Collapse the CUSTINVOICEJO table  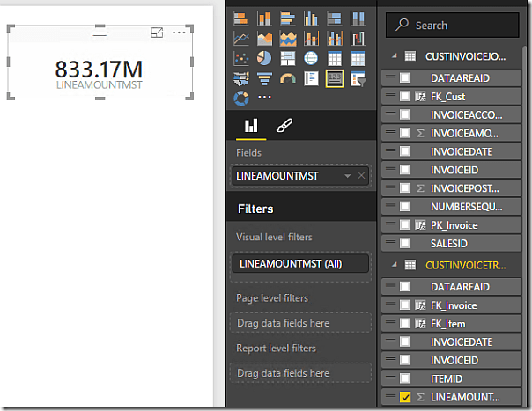coord(392,55)
